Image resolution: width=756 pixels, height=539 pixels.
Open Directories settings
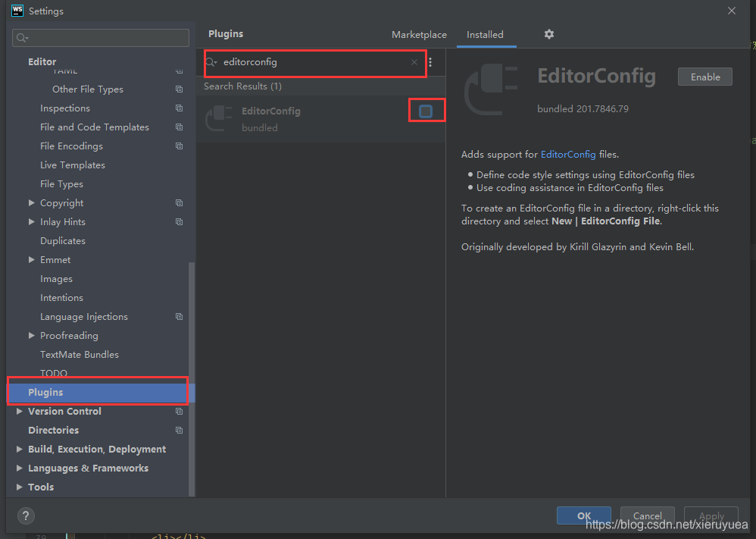point(54,430)
